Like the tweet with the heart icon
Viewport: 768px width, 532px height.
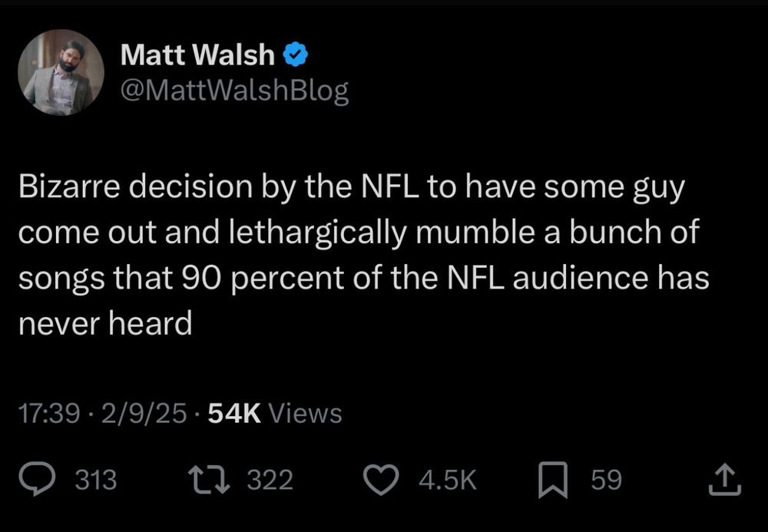click(x=382, y=480)
